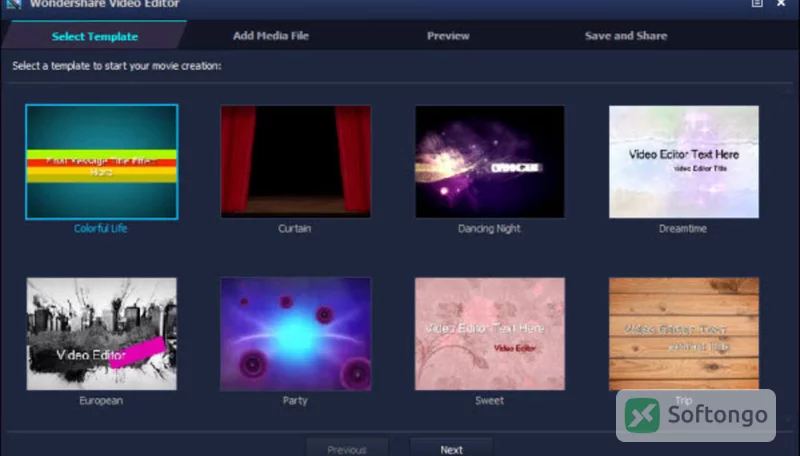Click the Colorful Life label
Image resolution: width=800 pixels, height=456 pixels.
[x=101, y=229]
